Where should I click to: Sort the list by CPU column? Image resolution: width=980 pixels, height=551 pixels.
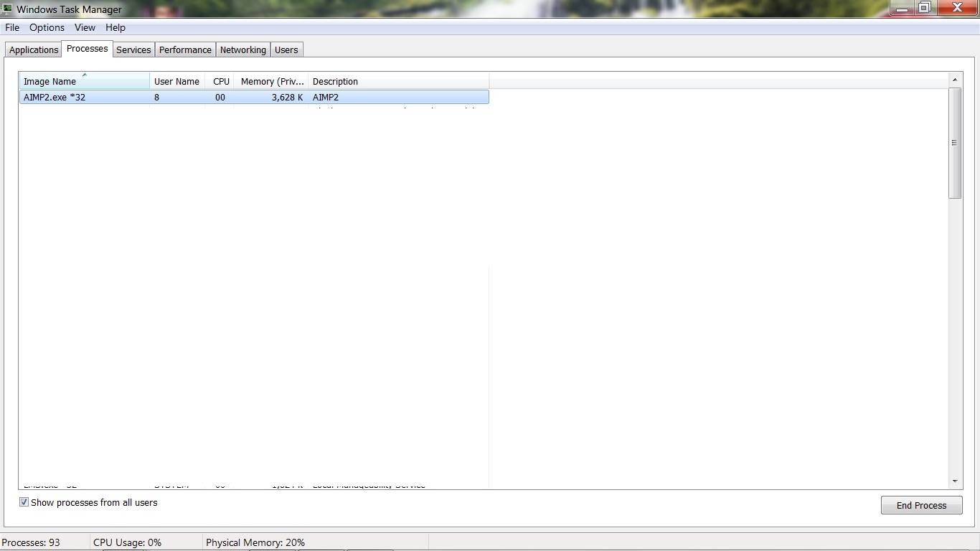point(221,81)
